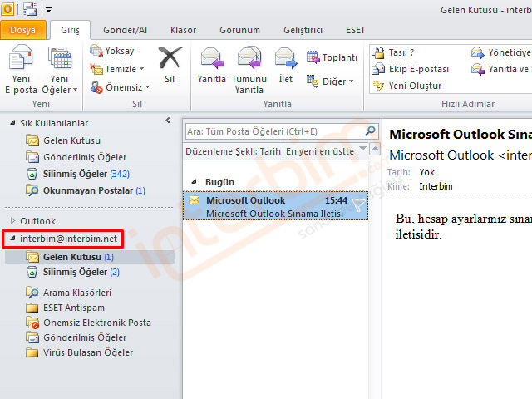
Task: Open the Temizle dropdown
Action: point(117,69)
